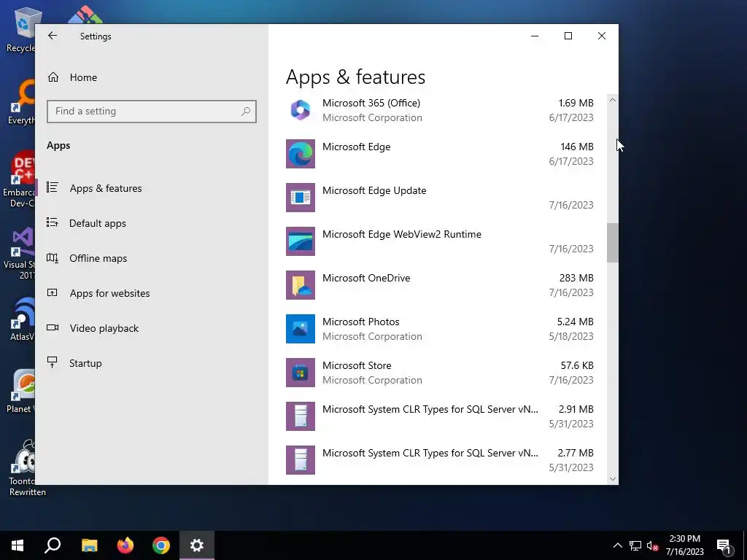Open File Explorer from the taskbar
Screen dimensions: 747x560
[x=89, y=545]
